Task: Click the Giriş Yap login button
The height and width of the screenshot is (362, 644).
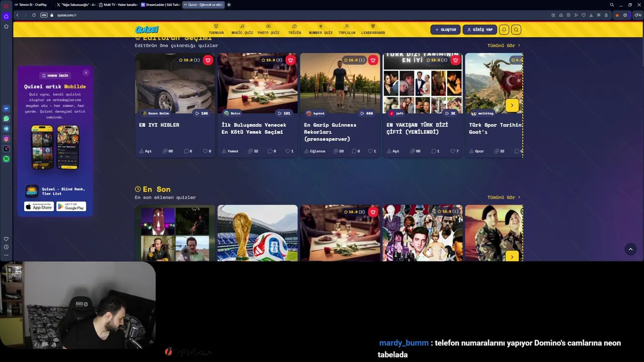Action: (479, 30)
